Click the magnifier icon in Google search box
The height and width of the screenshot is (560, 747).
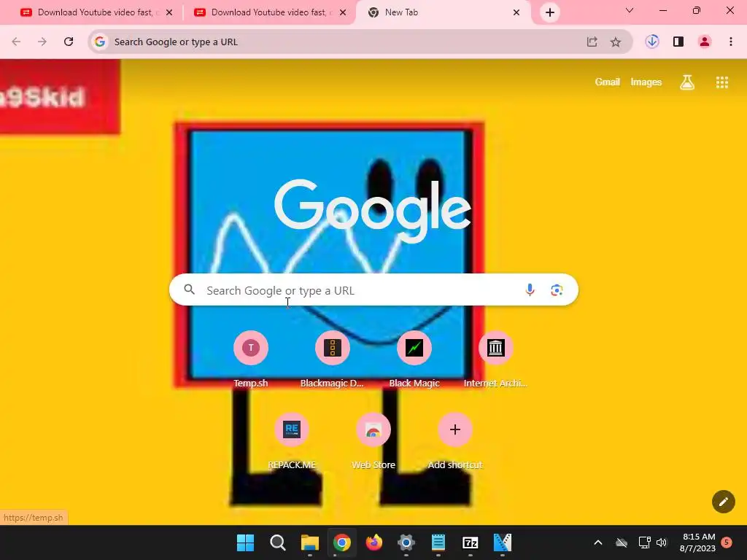coord(189,289)
